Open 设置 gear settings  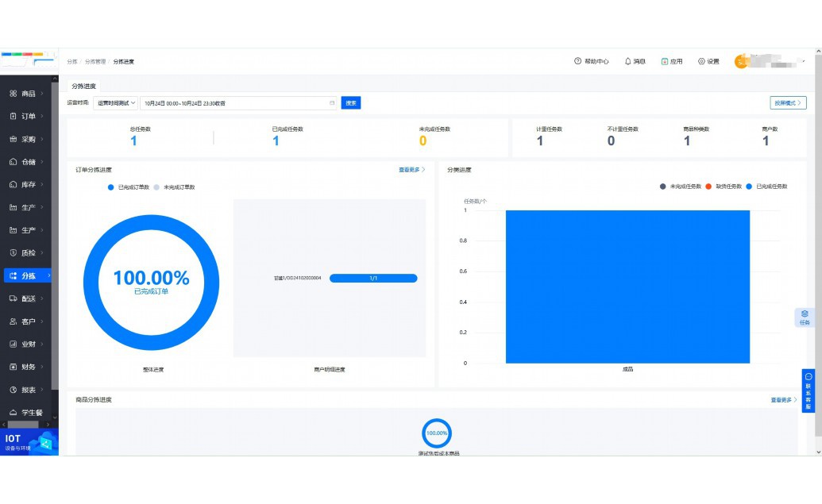(x=701, y=61)
